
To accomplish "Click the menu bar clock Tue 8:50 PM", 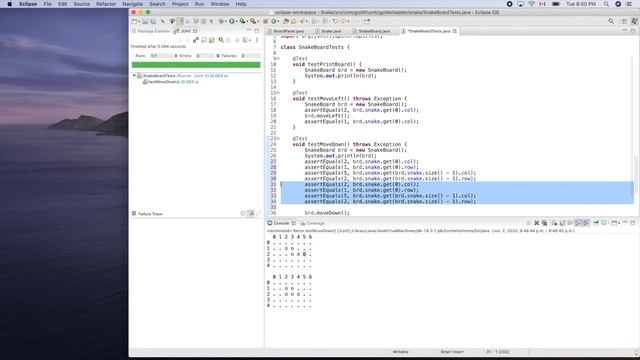I will click(580, 4).
